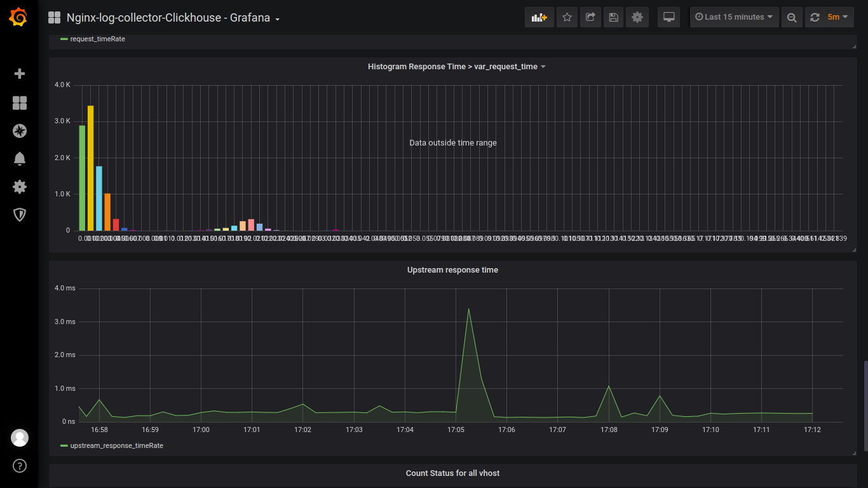Open the Last 15 minutes time picker
The image size is (868, 488).
pyautogui.click(x=734, y=17)
